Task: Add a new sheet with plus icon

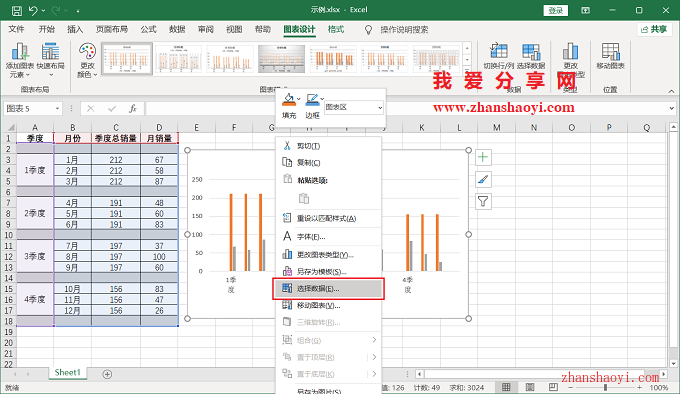Action: 107,374
